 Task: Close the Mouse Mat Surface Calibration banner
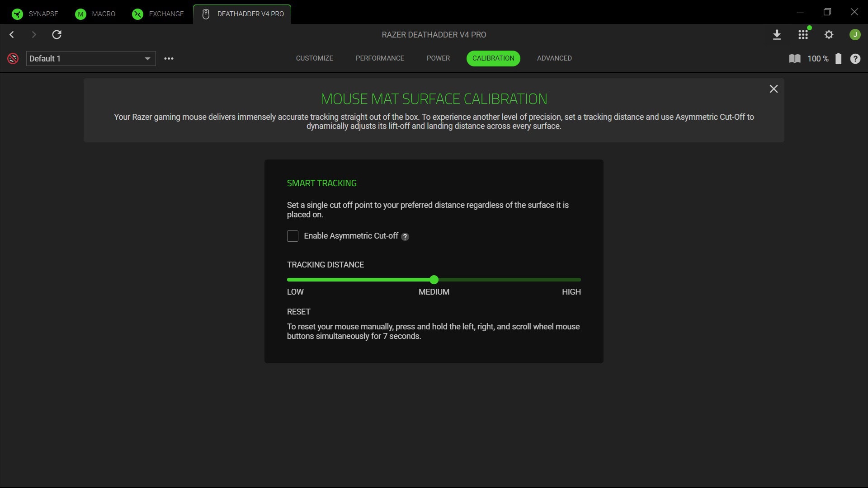click(774, 89)
